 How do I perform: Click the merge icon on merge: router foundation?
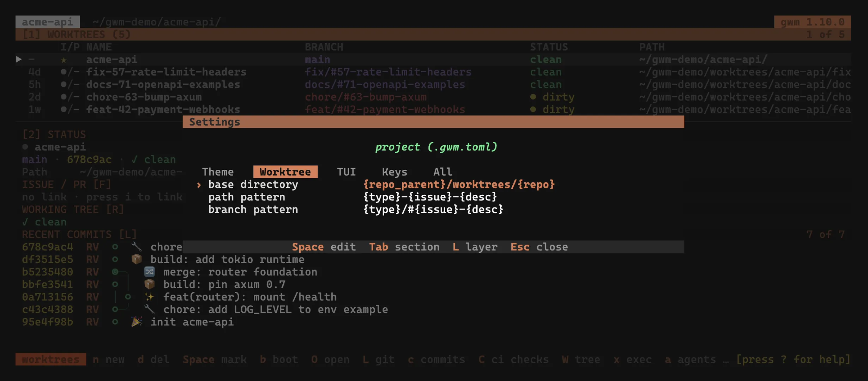coord(150,272)
